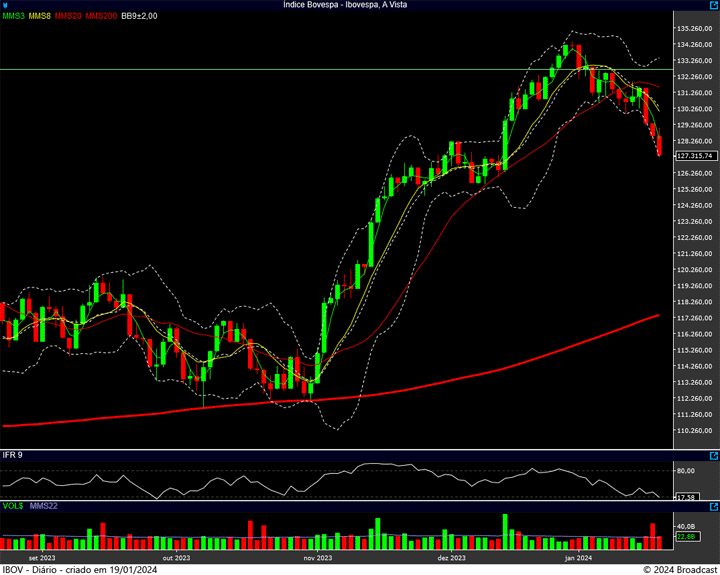Click the current price tag 127.315,74
This screenshot has height=575, width=720.
pyautogui.click(x=694, y=156)
